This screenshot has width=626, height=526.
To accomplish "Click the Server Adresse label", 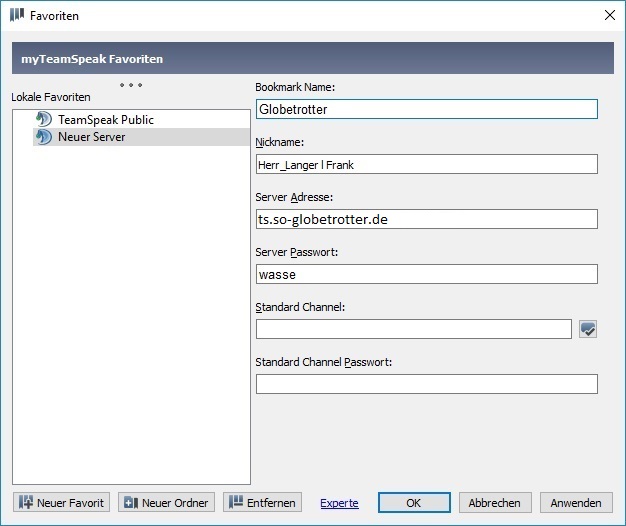I will pyautogui.click(x=294, y=197).
